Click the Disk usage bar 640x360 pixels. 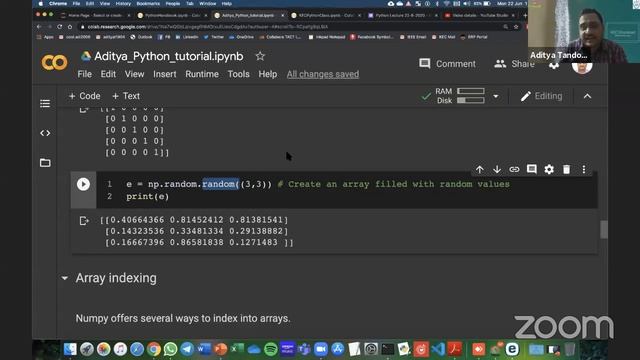471,100
